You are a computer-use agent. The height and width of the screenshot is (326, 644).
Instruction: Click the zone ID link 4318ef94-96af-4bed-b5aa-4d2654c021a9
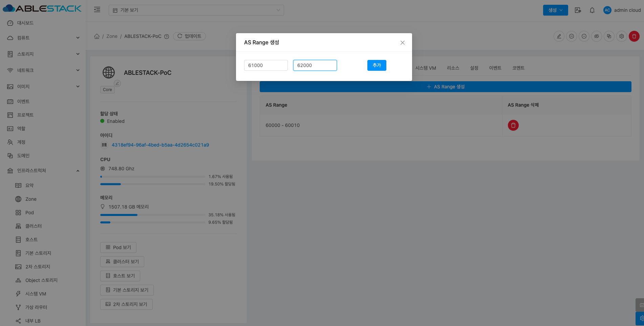(x=160, y=145)
